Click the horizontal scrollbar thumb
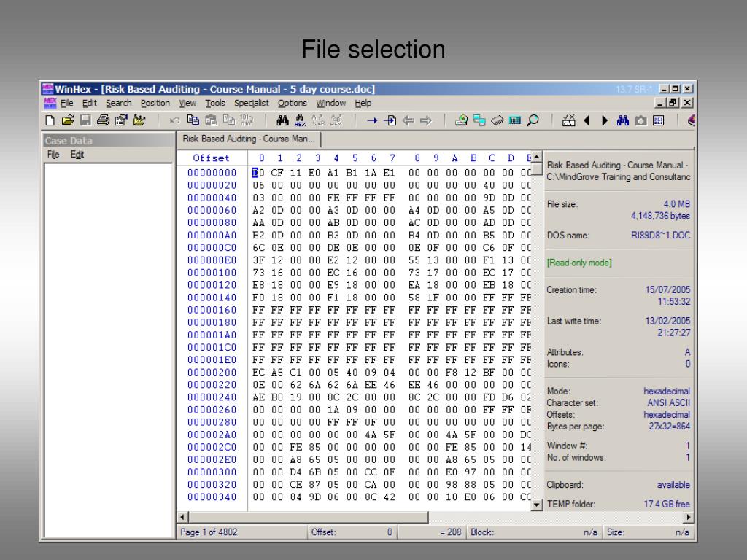Screen dimensions: 747x560 click(309, 517)
